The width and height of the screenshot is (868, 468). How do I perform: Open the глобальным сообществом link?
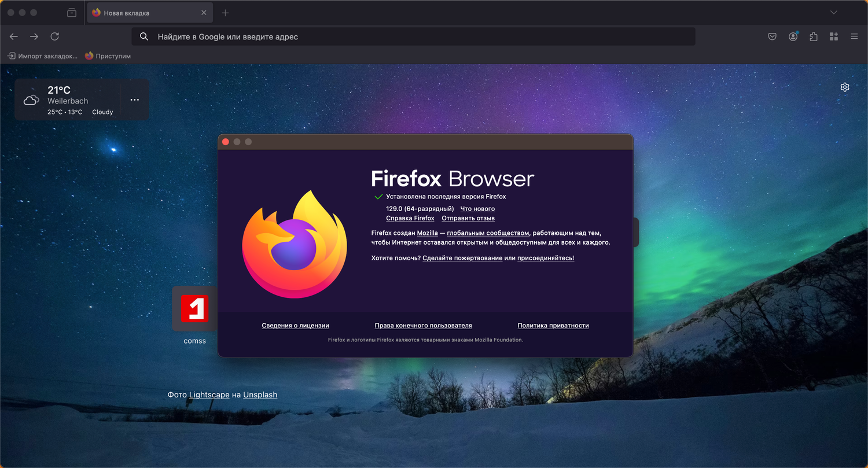coord(488,233)
